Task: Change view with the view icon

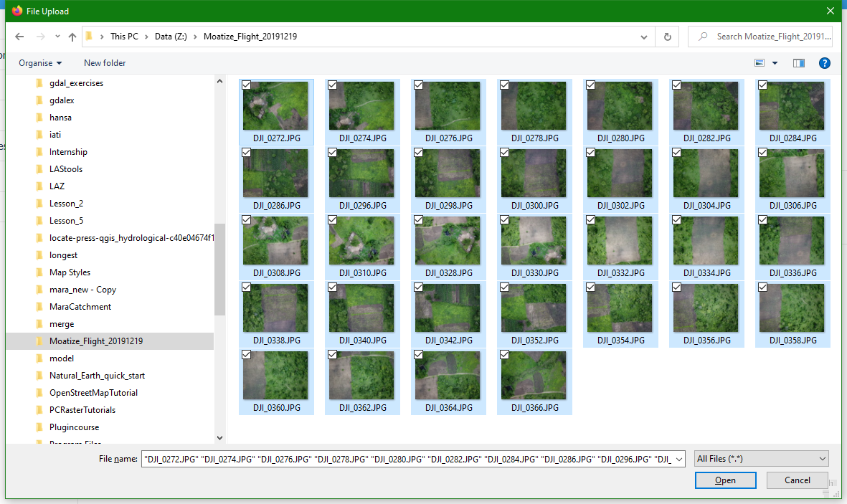Action: (760, 63)
